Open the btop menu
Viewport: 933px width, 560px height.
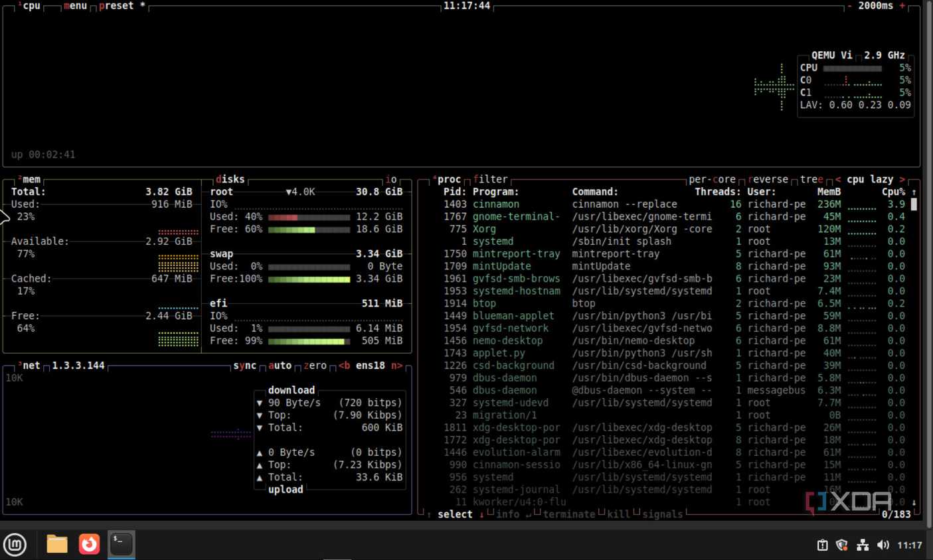[75, 5]
